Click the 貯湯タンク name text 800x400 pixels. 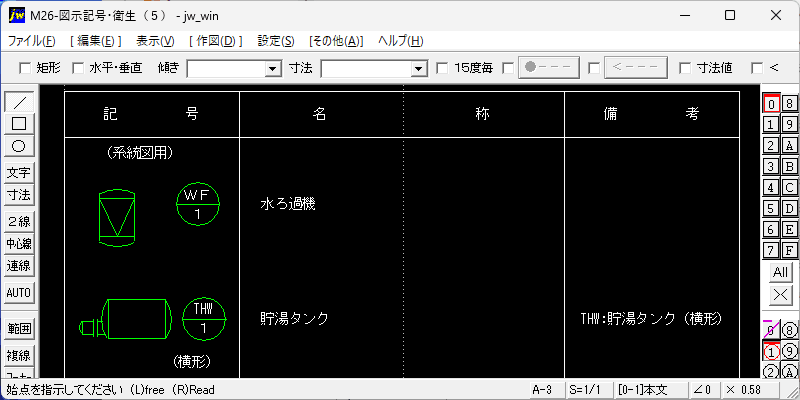click(294, 318)
